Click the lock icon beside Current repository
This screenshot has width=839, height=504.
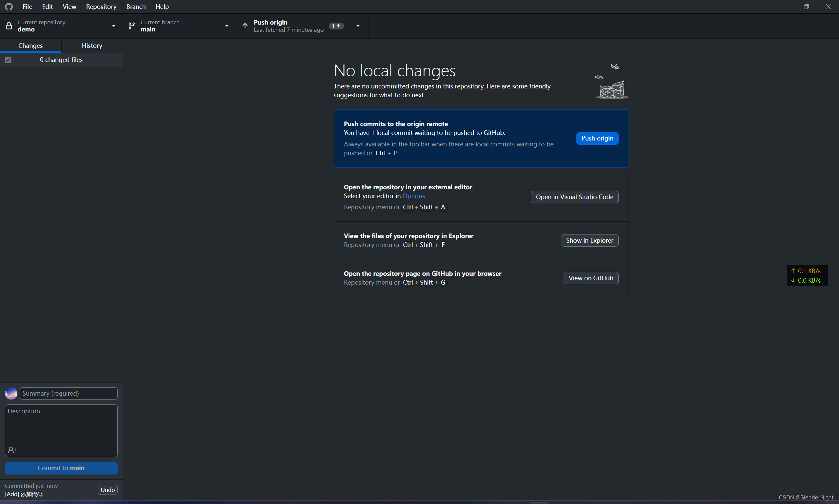pos(9,26)
